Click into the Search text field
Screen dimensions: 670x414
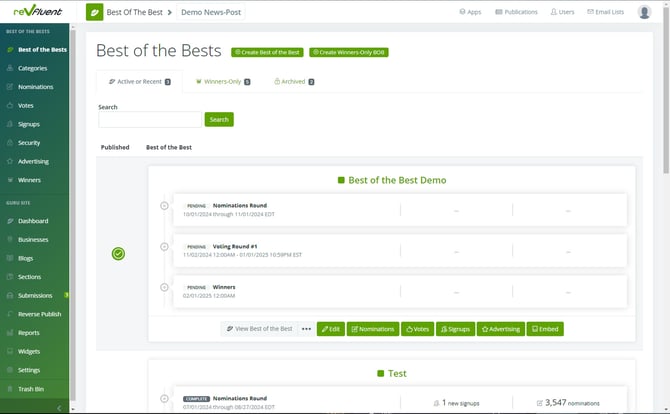149,119
